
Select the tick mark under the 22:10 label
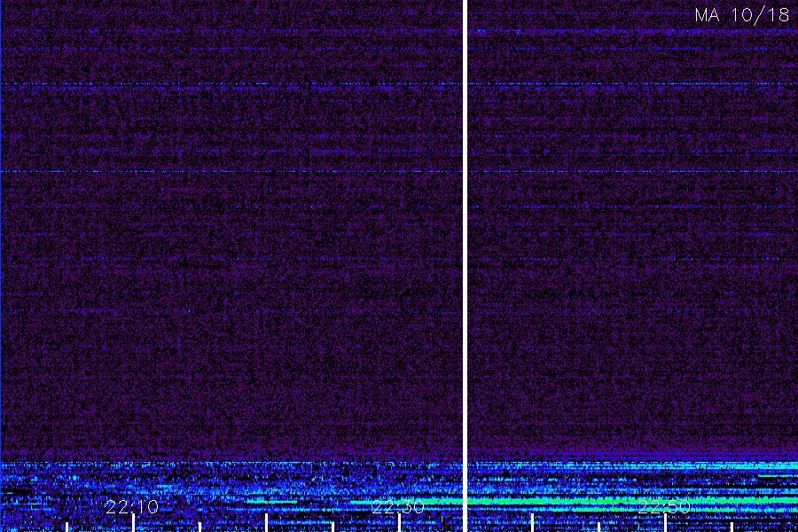click(x=133, y=523)
